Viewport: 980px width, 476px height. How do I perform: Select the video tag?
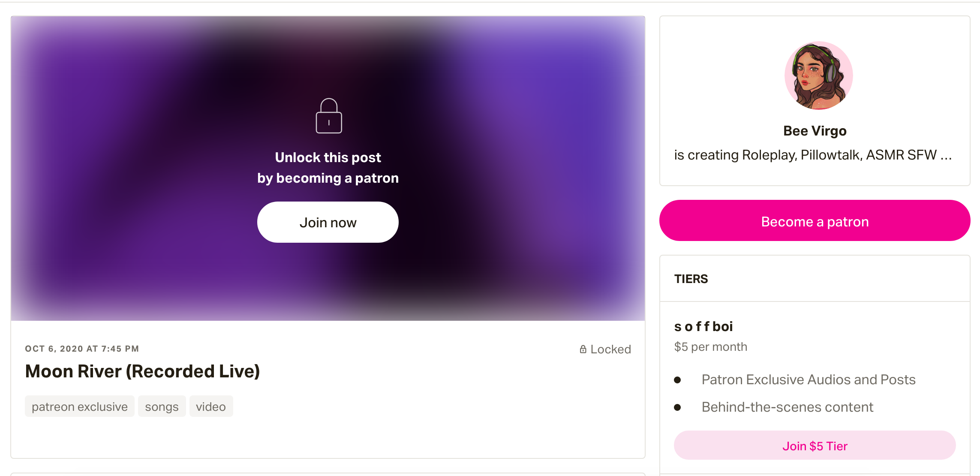(x=211, y=407)
